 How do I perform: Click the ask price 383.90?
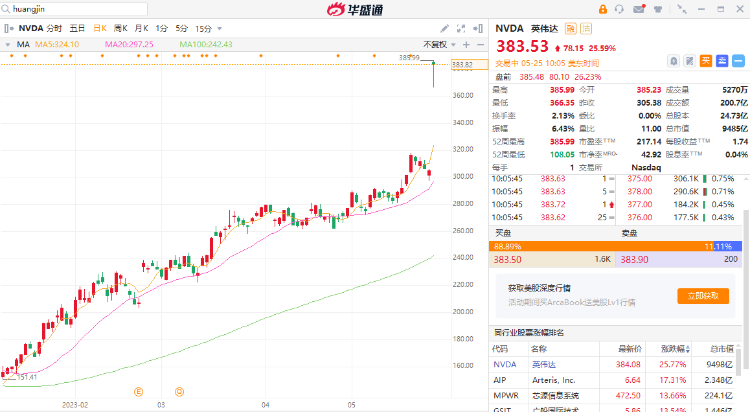pos(634,260)
